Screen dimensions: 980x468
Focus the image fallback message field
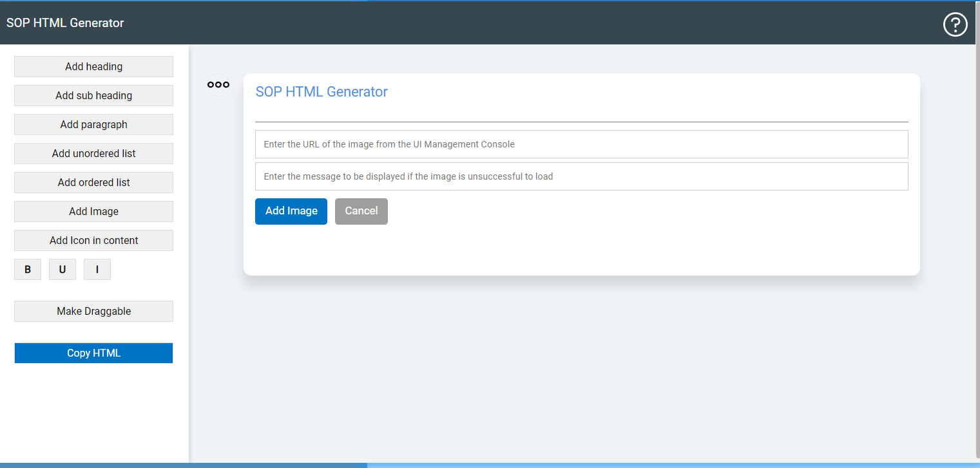(x=581, y=176)
